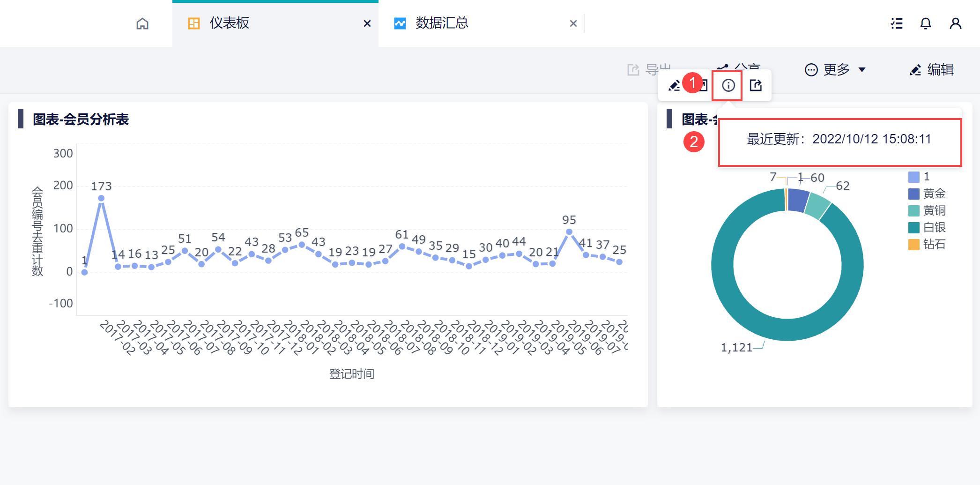Click the 编辑 button
This screenshot has height=485, width=980.
[931, 70]
